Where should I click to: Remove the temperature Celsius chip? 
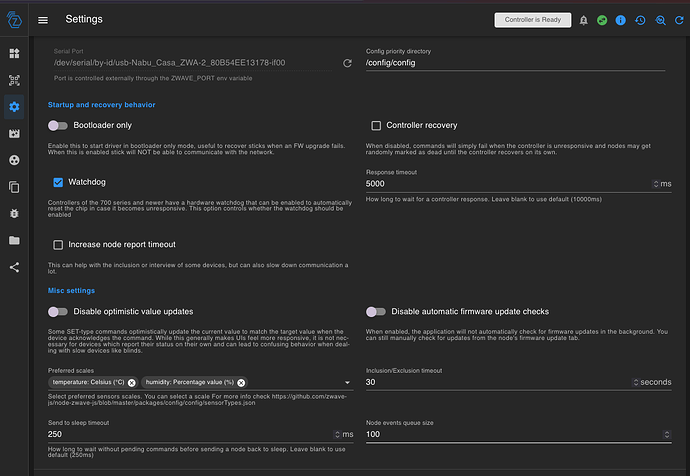click(x=132, y=383)
